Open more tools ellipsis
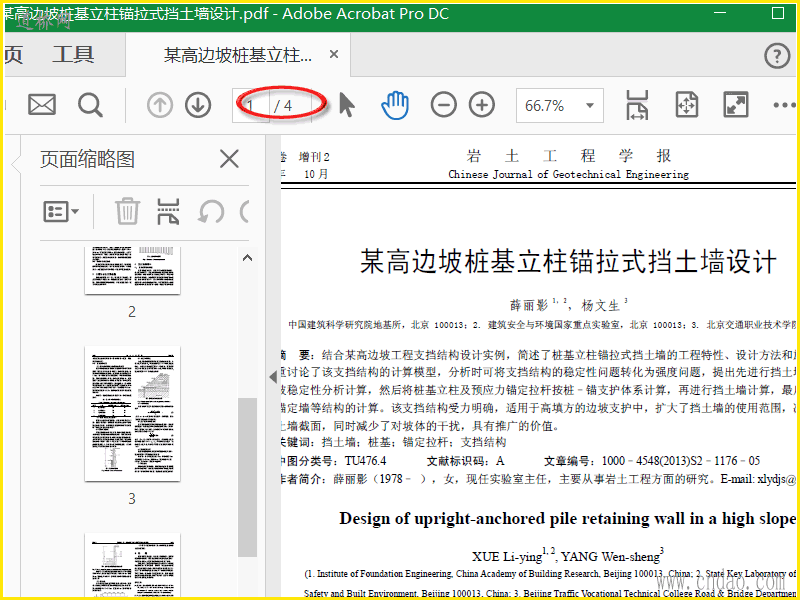This screenshot has height=600, width=800. tap(785, 106)
